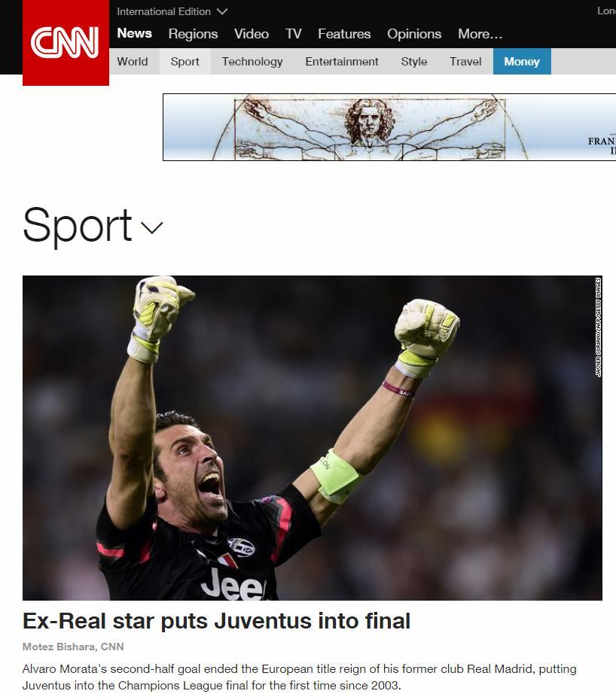Open the Ex-Real star puts Juventus headline

[216, 621]
